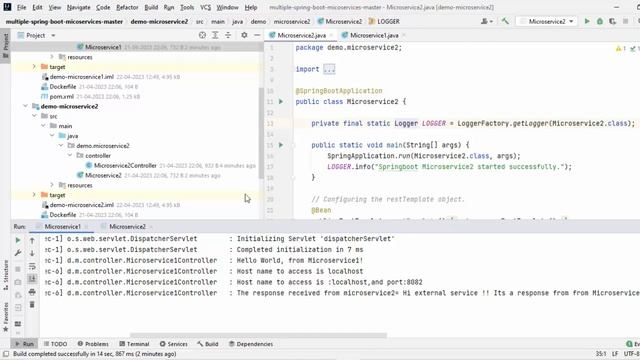The height and width of the screenshot is (360, 640).
Task: Collapse the main folder in the tree
Action: 43,126
